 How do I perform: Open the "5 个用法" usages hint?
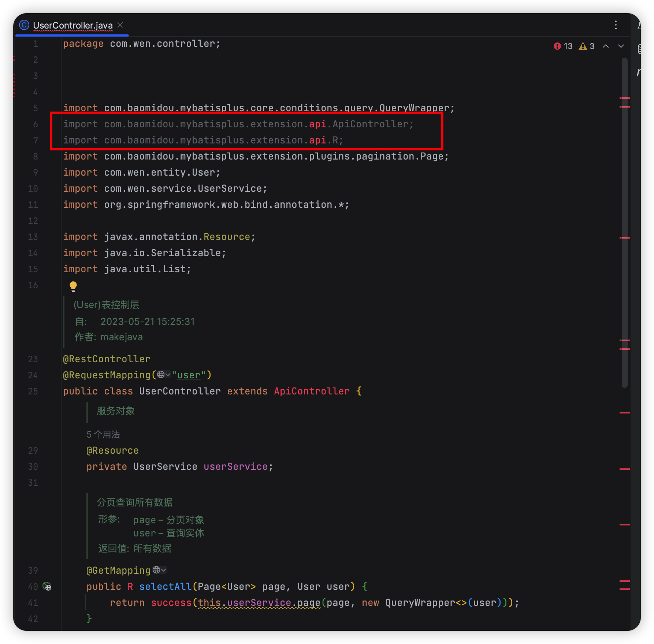point(103,434)
